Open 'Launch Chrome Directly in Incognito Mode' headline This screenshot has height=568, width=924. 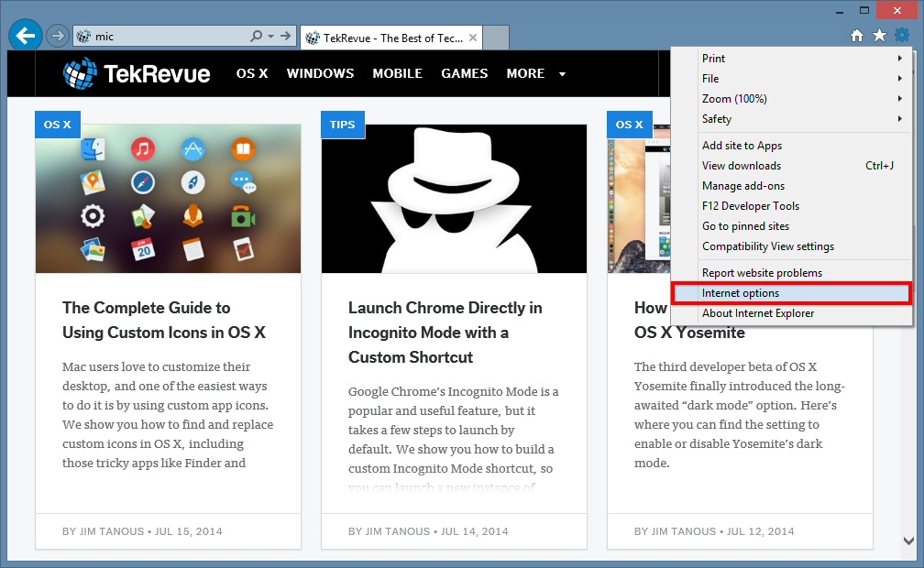pyautogui.click(x=445, y=333)
